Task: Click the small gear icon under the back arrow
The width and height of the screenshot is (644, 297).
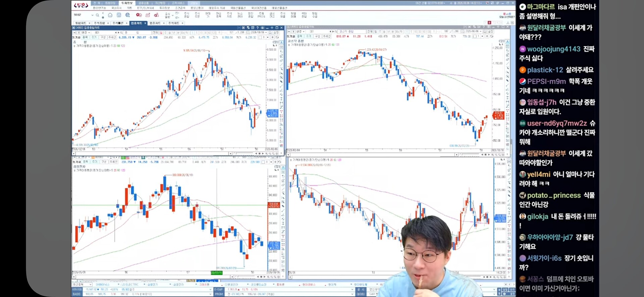Action: [103, 17]
